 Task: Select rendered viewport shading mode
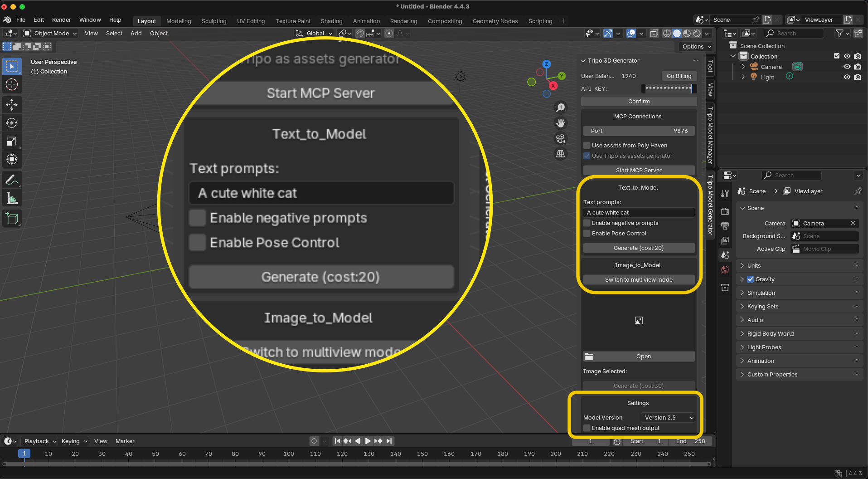pyautogui.click(x=697, y=33)
